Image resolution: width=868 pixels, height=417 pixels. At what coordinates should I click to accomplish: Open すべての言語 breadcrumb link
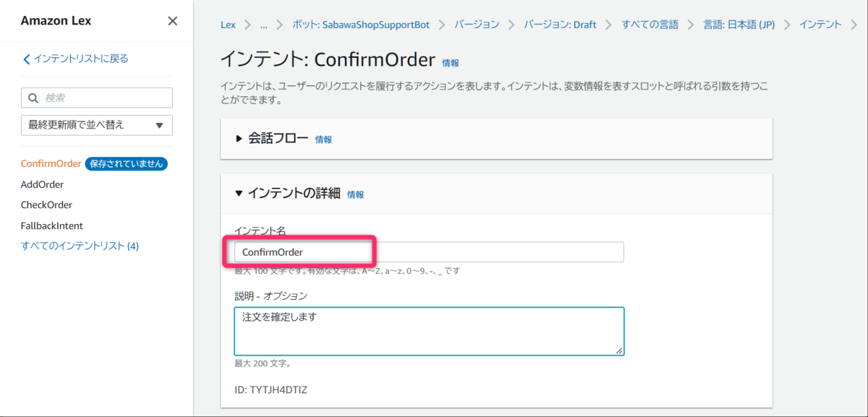tap(650, 25)
